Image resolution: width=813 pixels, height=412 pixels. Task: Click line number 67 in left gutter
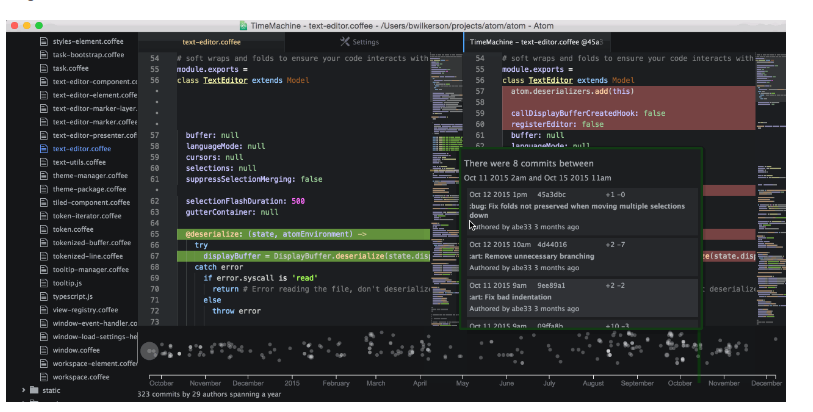point(155,256)
